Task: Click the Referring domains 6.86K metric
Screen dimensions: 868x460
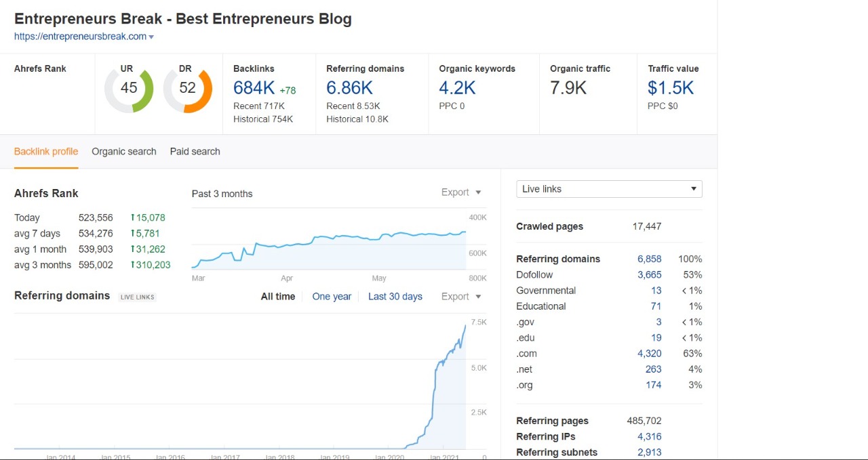Action: pos(351,87)
